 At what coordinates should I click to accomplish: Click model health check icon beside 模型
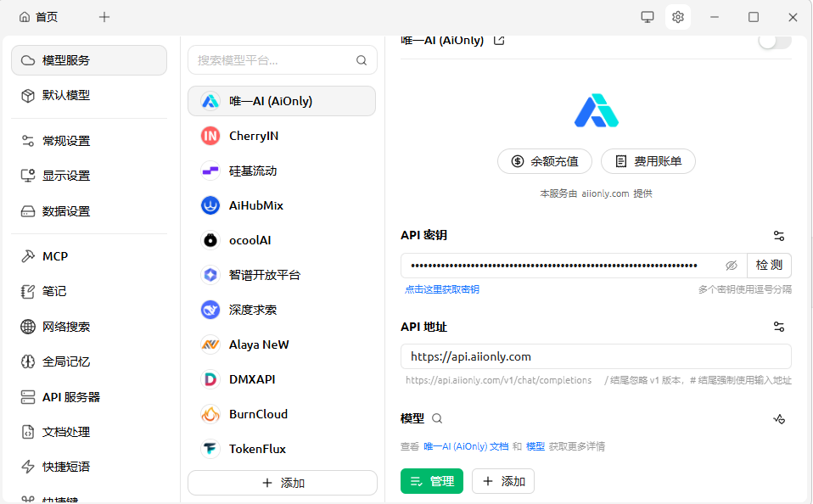tap(779, 419)
